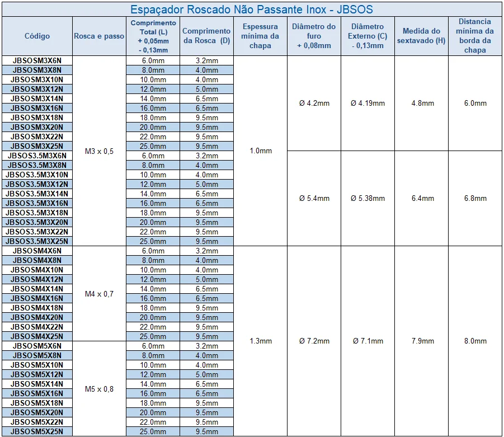Image resolution: width=504 pixels, height=437 pixels.
Task: Click code cell JBSOSM5X8N
Action: pyautogui.click(x=37, y=355)
